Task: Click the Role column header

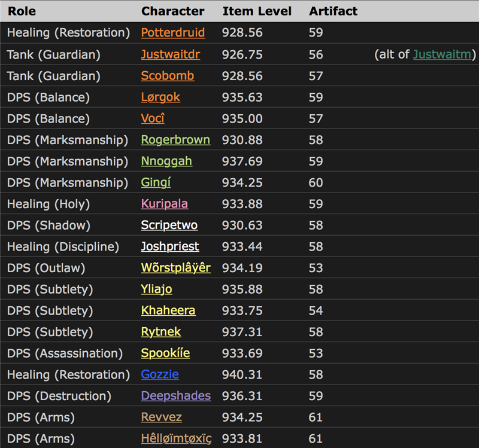Action: point(22,11)
